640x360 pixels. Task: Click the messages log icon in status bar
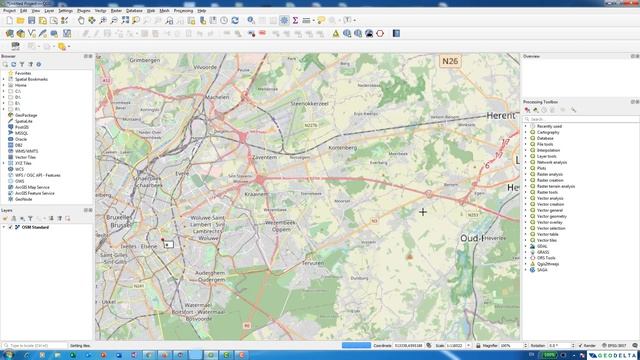(635, 346)
